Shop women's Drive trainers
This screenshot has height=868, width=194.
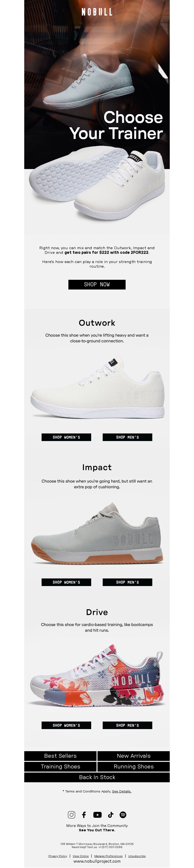click(66, 725)
